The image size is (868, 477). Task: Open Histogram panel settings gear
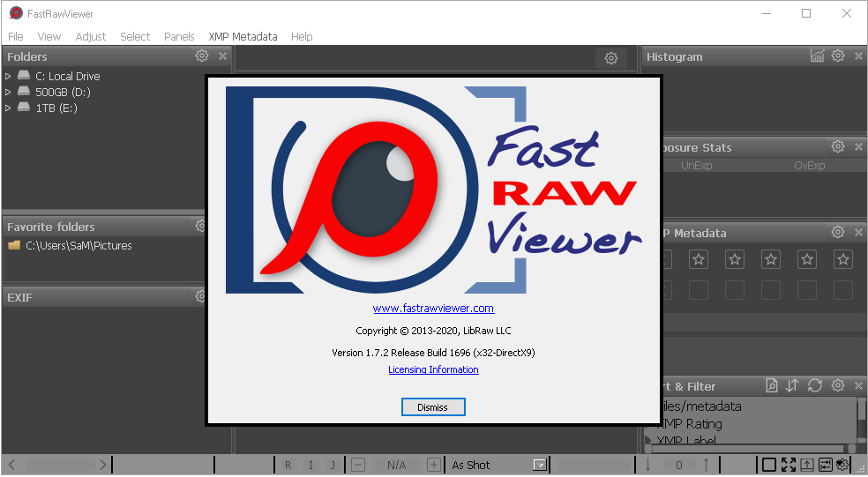[838, 56]
